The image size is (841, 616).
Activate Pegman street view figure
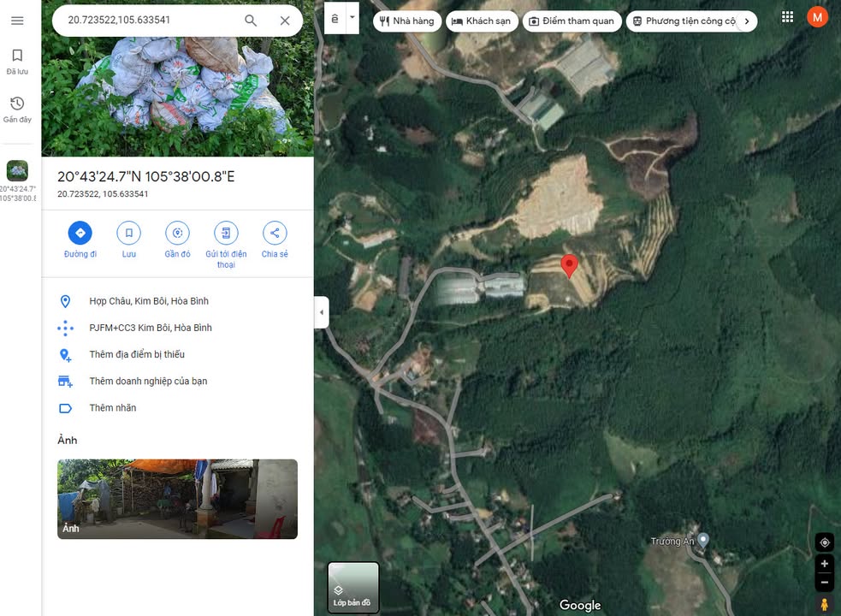824,605
